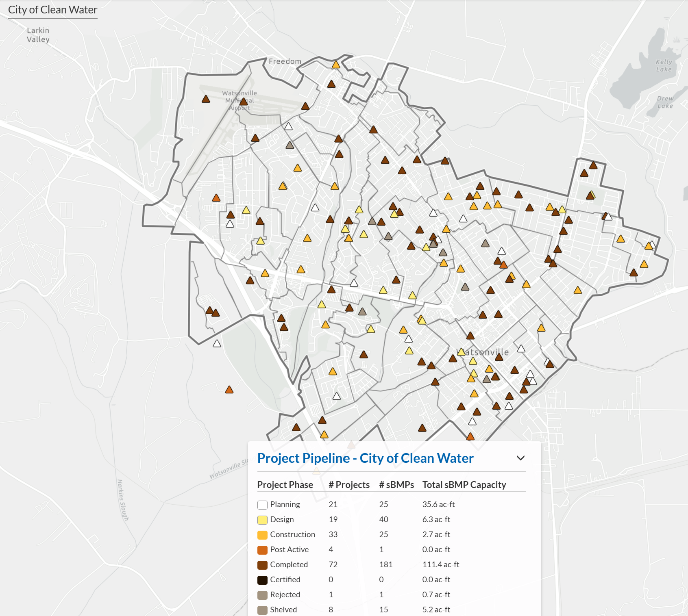Image resolution: width=688 pixels, height=616 pixels.
Task: Click the completed project marker west of the airport
Action: 206,99
